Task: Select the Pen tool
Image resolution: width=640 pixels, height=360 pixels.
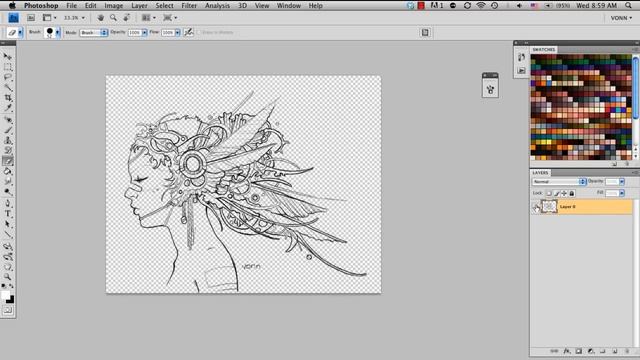Action: (x=7, y=203)
